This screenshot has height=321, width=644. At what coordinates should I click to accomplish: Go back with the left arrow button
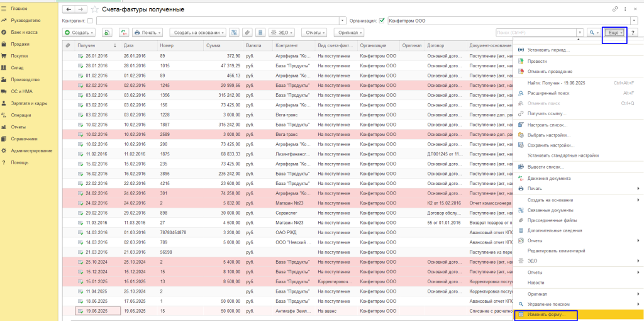69,9
